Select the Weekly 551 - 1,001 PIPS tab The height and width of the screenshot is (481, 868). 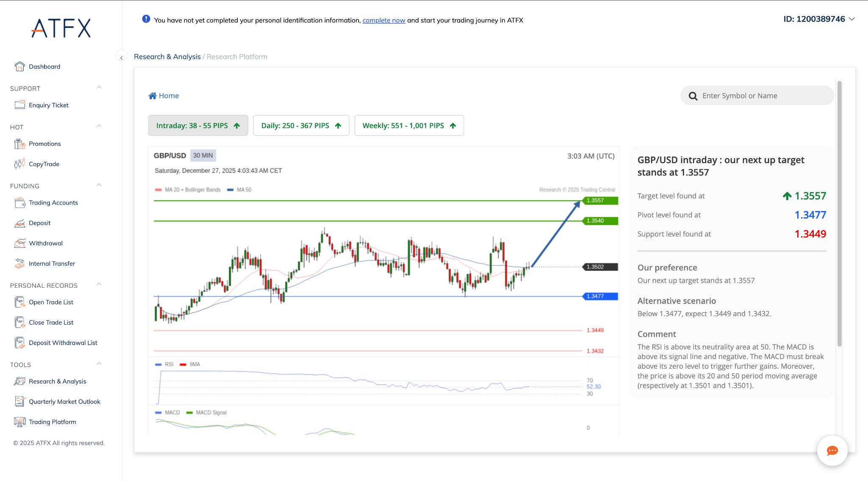[x=409, y=125]
